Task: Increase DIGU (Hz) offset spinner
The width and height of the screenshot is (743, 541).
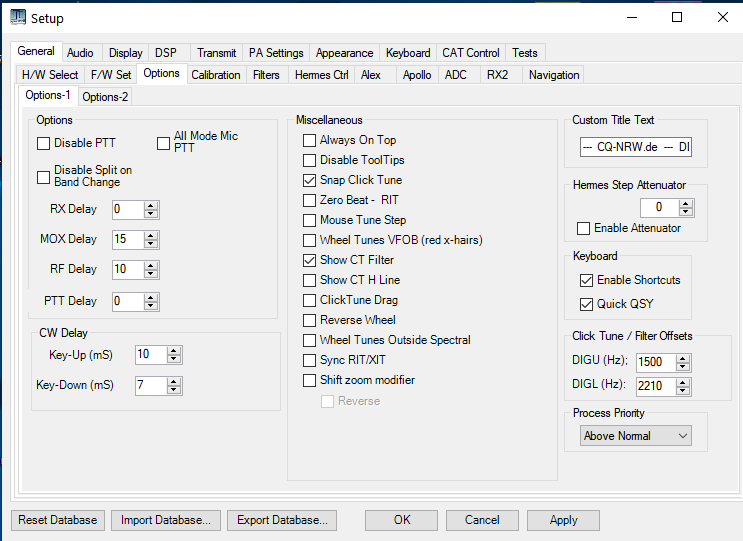Action: coord(682,358)
